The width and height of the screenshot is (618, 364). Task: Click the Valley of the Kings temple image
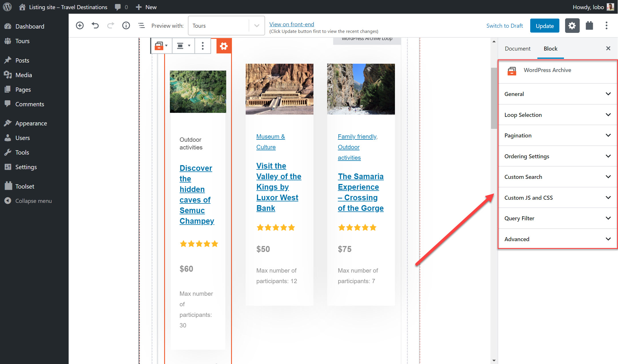click(279, 89)
